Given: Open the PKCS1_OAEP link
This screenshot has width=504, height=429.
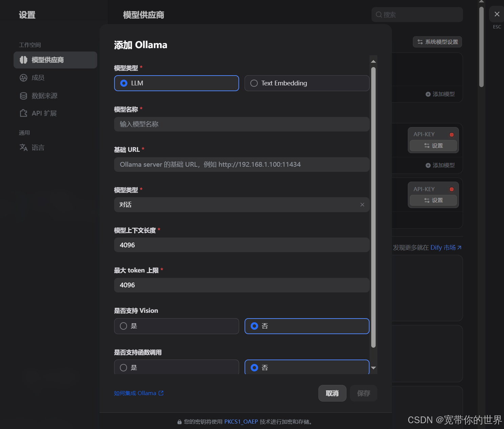Looking at the screenshot, I should click(x=241, y=422).
